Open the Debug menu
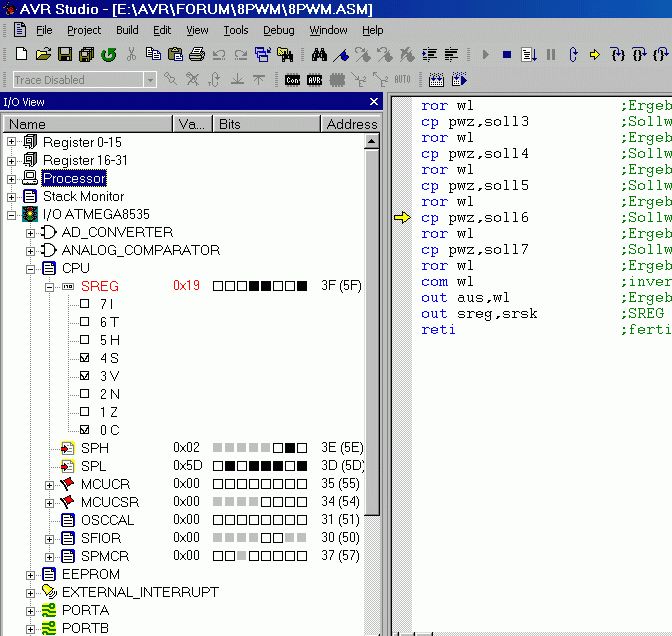The width and height of the screenshot is (672, 636). [x=279, y=30]
